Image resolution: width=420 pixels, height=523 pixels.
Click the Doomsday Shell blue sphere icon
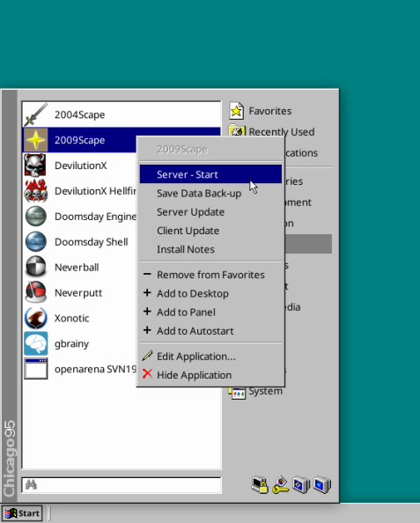pos(36,242)
